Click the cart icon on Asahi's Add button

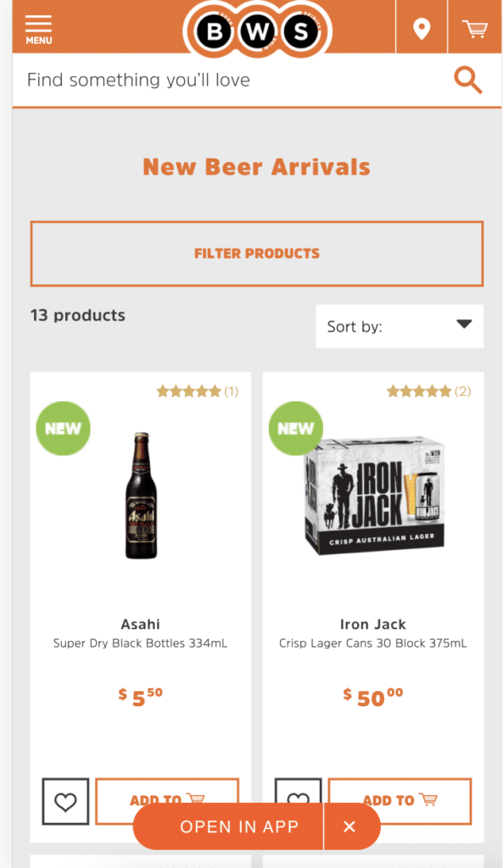(x=195, y=800)
